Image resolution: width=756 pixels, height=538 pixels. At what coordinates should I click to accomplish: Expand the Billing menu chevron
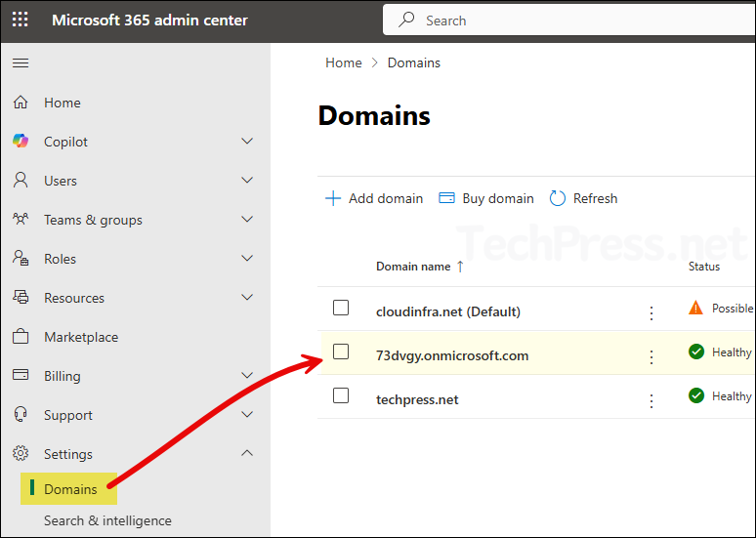pos(247,376)
